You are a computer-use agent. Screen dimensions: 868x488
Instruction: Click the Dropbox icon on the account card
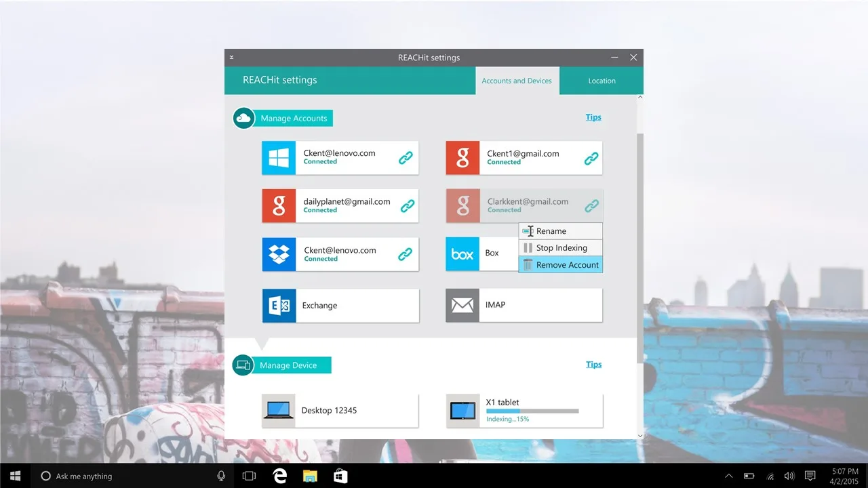pos(279,254)
